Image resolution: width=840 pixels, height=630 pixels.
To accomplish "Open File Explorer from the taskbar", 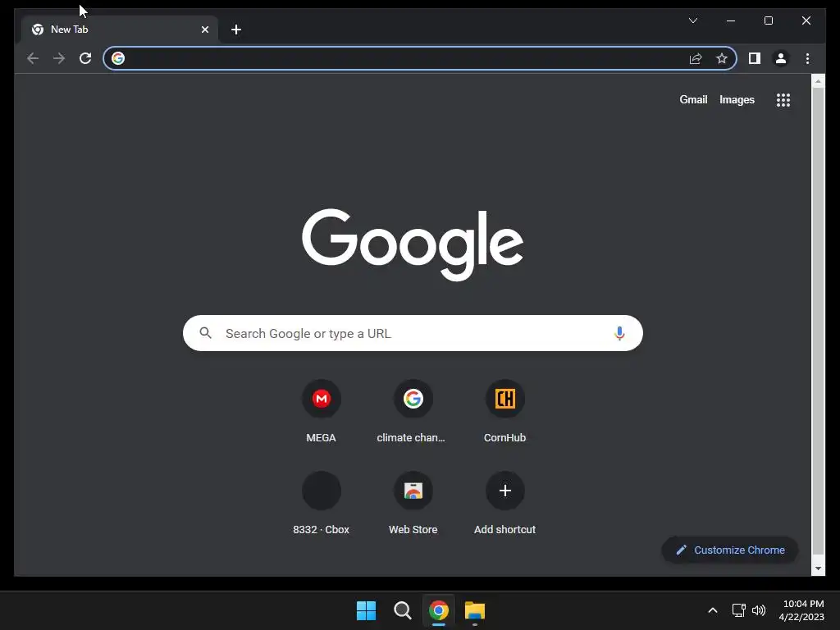I will 475,610.
